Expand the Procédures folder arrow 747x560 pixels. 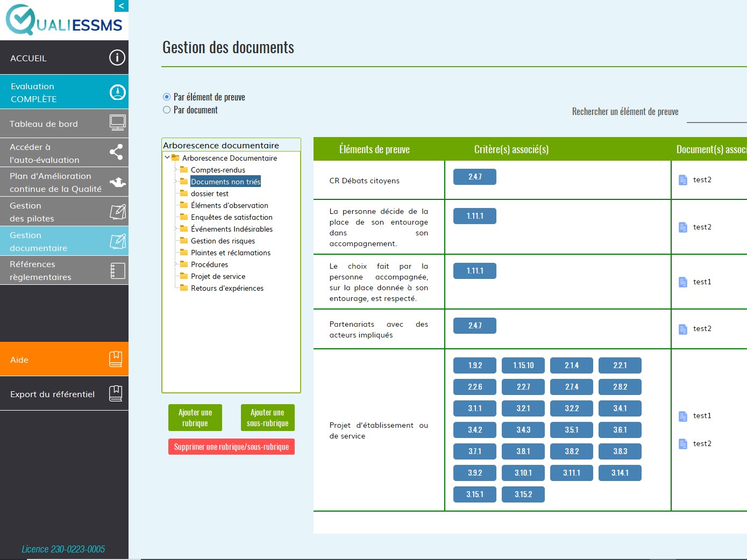[x=176, y=264]
